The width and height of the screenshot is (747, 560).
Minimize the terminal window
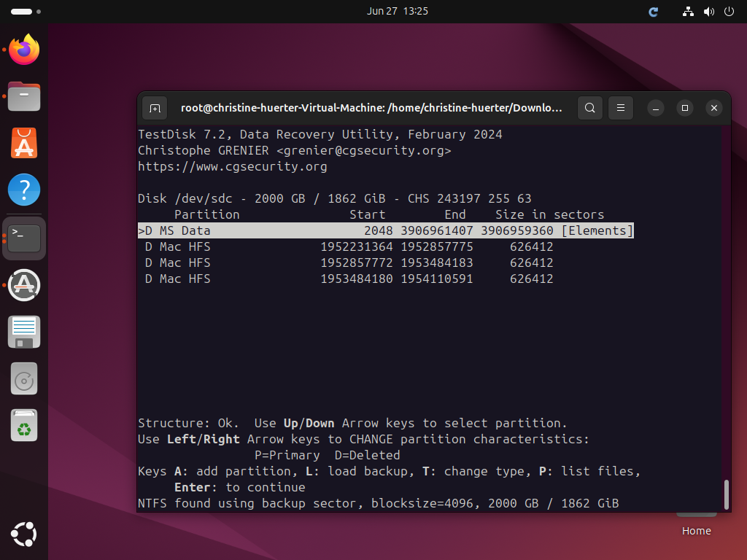[x=656, y=108]
